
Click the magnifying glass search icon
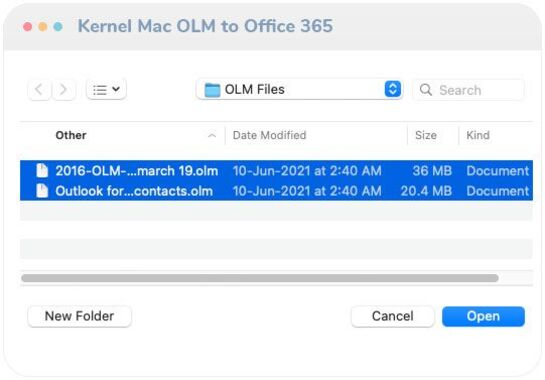coord(425,90)
